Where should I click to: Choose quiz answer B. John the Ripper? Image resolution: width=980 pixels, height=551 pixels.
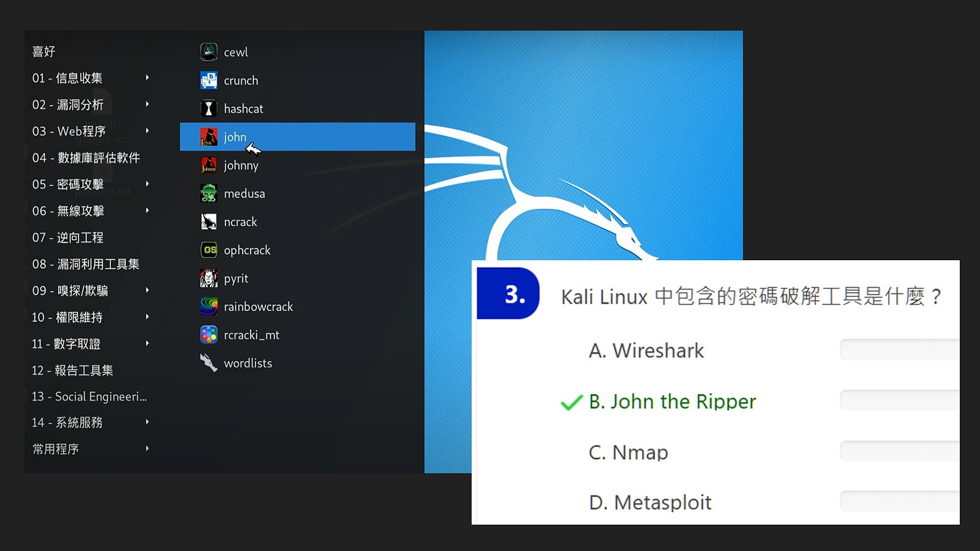[673, 402]
